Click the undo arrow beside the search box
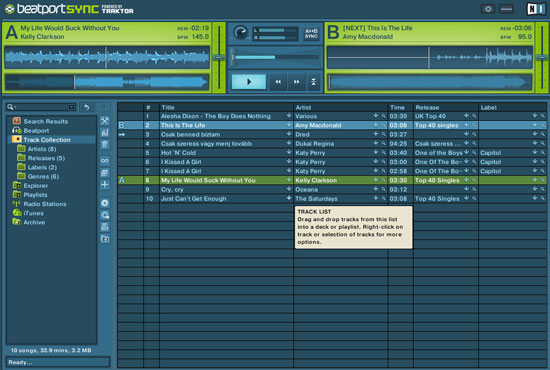The image size is (550, 370). pyautogui.click(x=86, y=107)
